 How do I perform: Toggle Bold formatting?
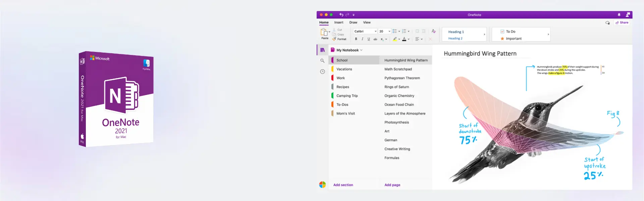356,39
